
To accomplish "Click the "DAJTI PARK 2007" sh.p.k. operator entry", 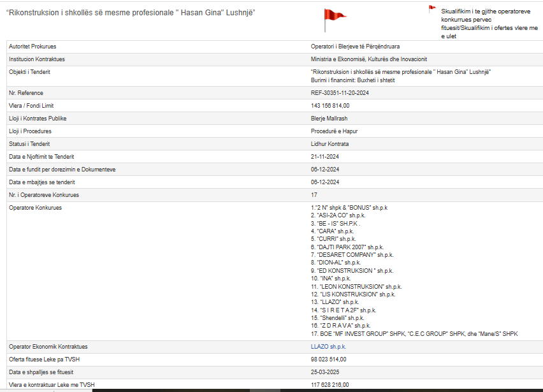I will coord(349,247).
